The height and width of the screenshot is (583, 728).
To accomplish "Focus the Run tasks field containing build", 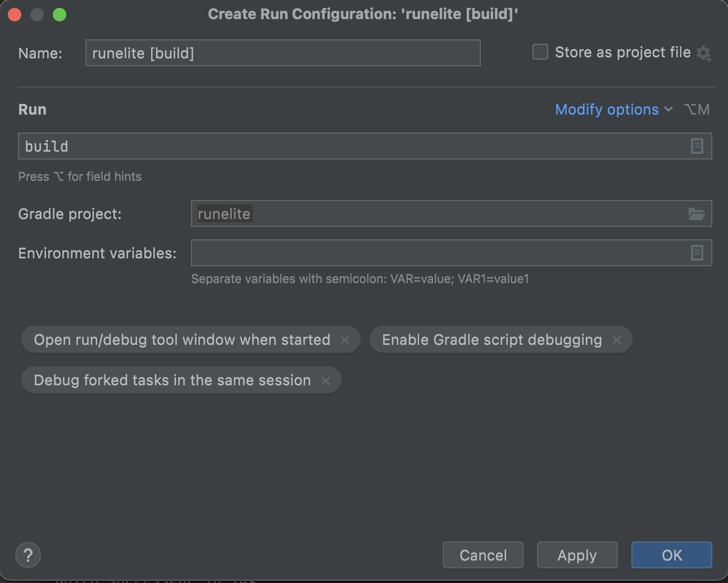I will [354, 146].
